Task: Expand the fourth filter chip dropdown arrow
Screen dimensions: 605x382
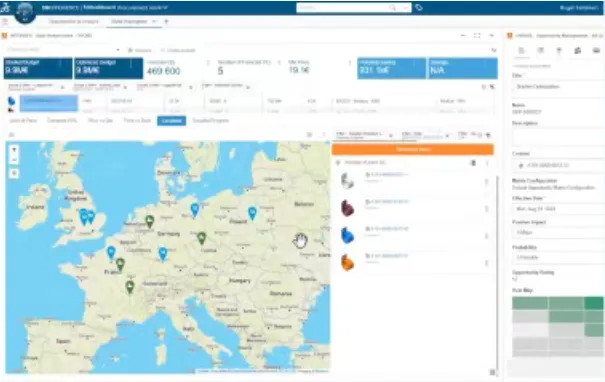Action: (x=248, y=87)
